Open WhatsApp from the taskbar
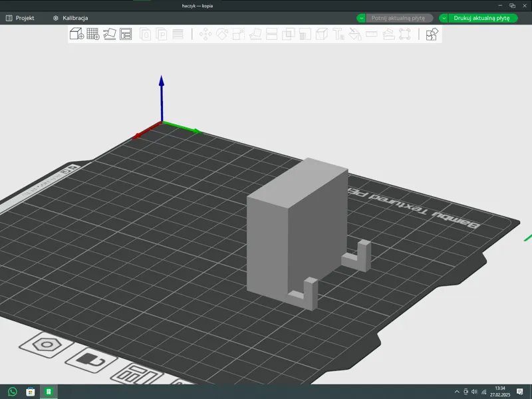 [x=13, y=392]
